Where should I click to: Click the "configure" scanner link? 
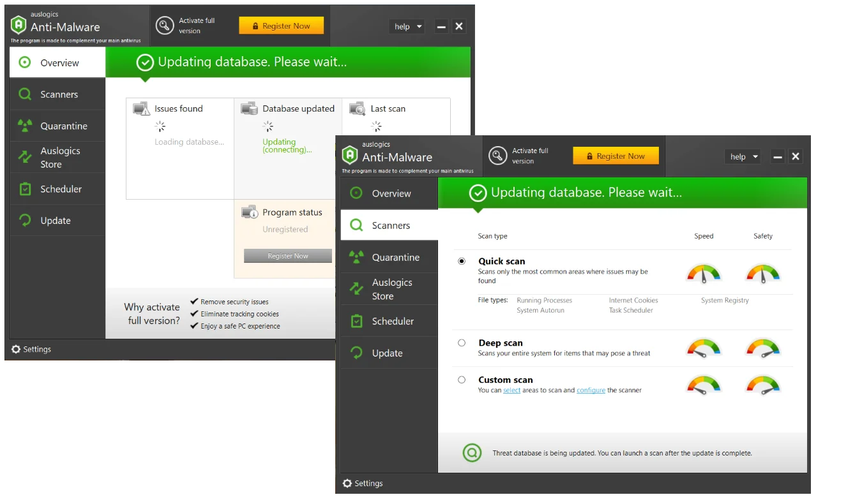pos(591,390)
